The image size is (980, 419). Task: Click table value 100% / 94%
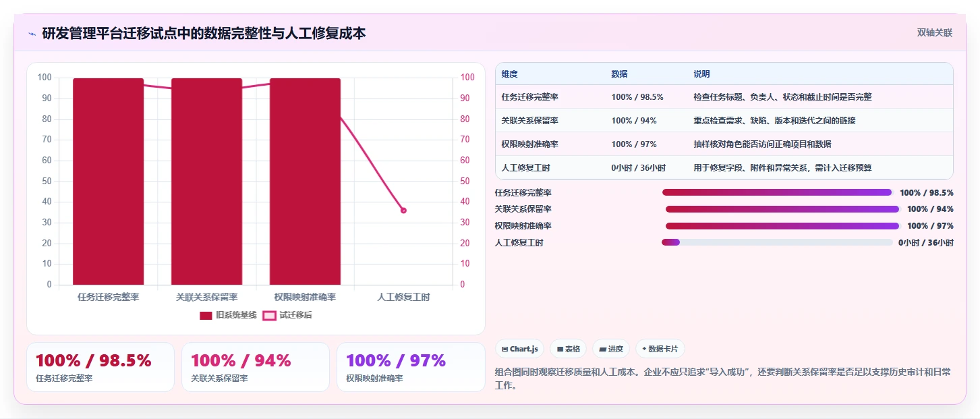tap(634, 120)
